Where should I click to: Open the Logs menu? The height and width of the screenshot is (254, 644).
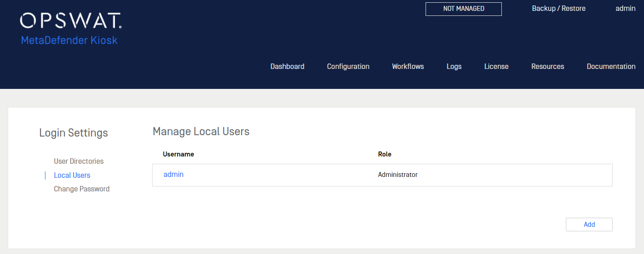click(x=454, y=66)
